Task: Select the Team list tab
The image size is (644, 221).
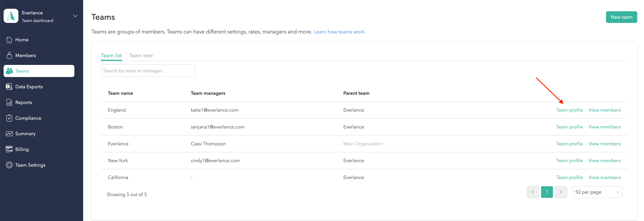Action: (111, 55)
